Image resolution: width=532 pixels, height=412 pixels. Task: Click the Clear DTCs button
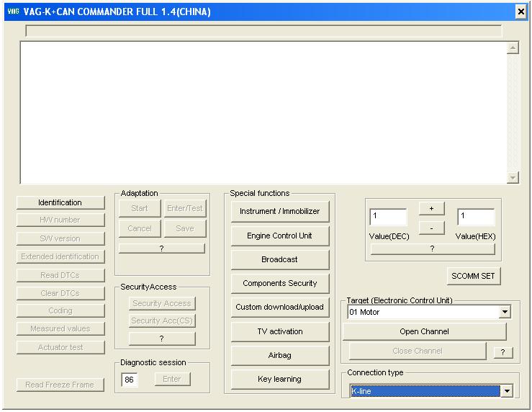60,293
